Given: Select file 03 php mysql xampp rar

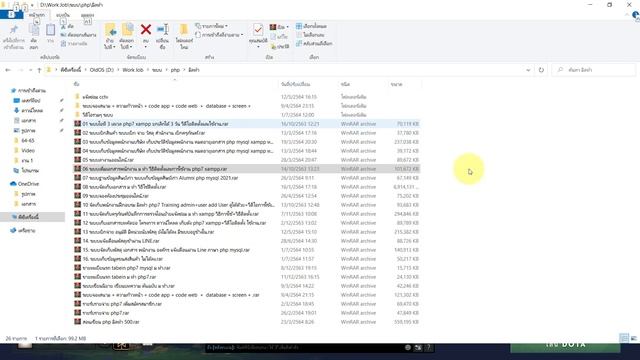Looking at the screenshot, I should click(247, 142).
